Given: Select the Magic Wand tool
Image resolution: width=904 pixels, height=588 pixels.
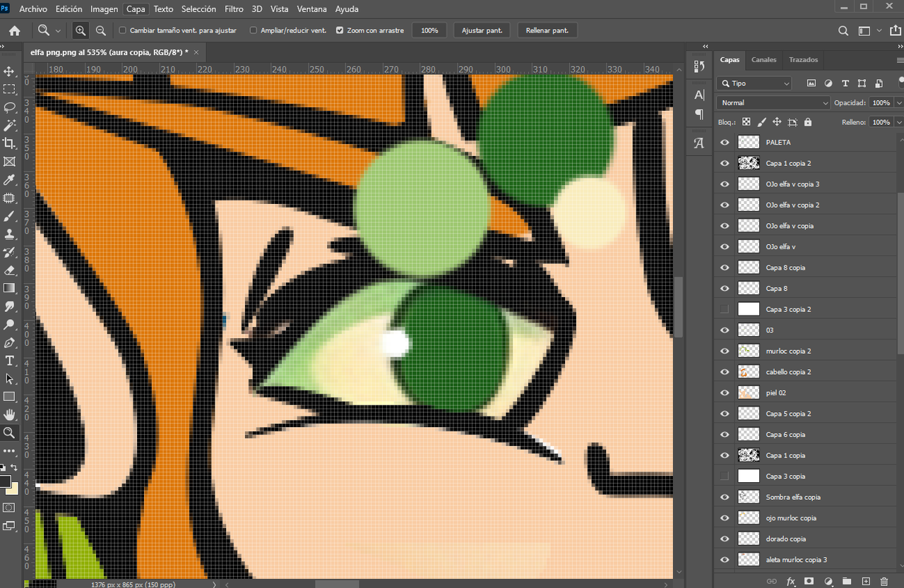Looking at the screenshot, I should (10, 126).
